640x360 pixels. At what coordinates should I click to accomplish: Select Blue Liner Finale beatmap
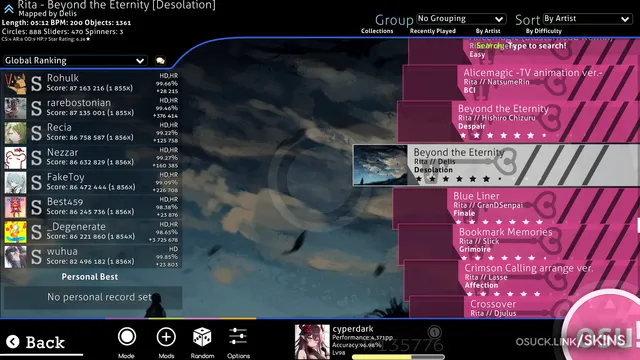[x=516, y=206]
